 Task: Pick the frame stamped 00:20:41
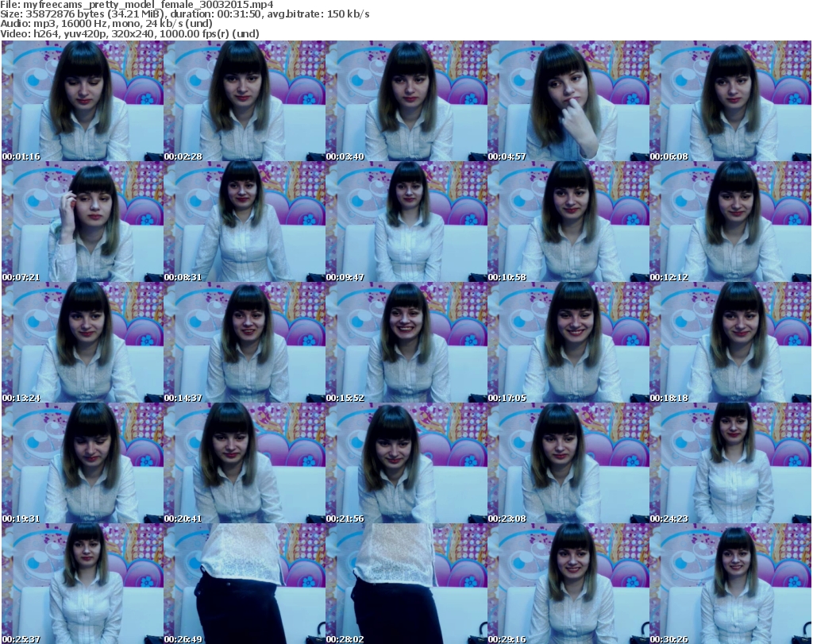click(x=245, y=463)
